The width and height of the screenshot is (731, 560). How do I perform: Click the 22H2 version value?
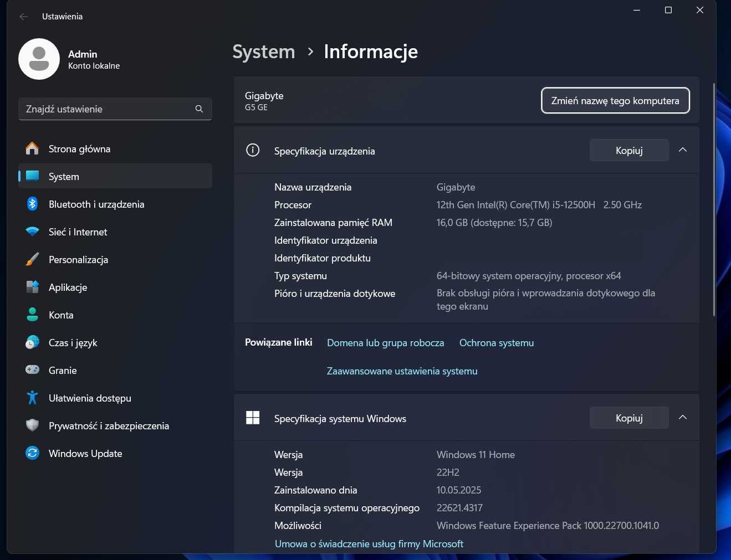click(448, 472)
